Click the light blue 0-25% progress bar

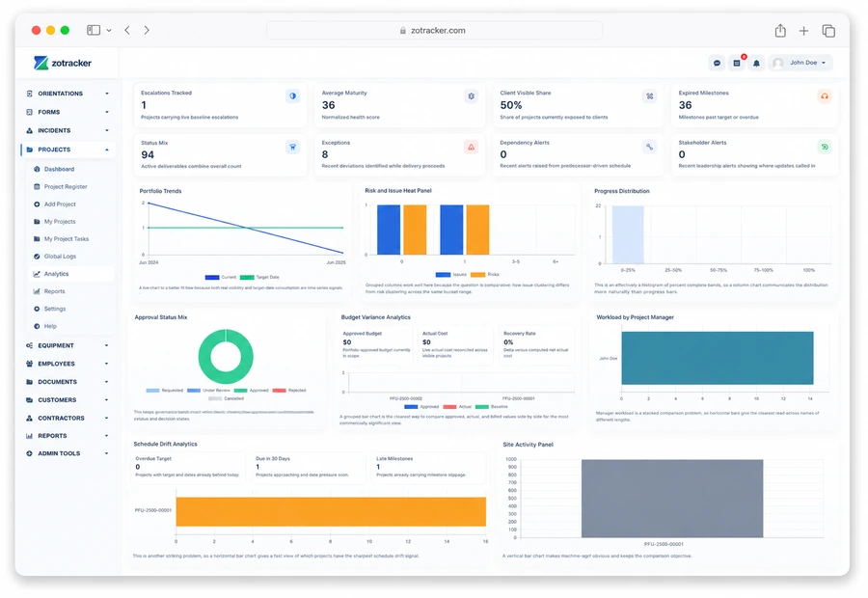[x=628, y=234]
